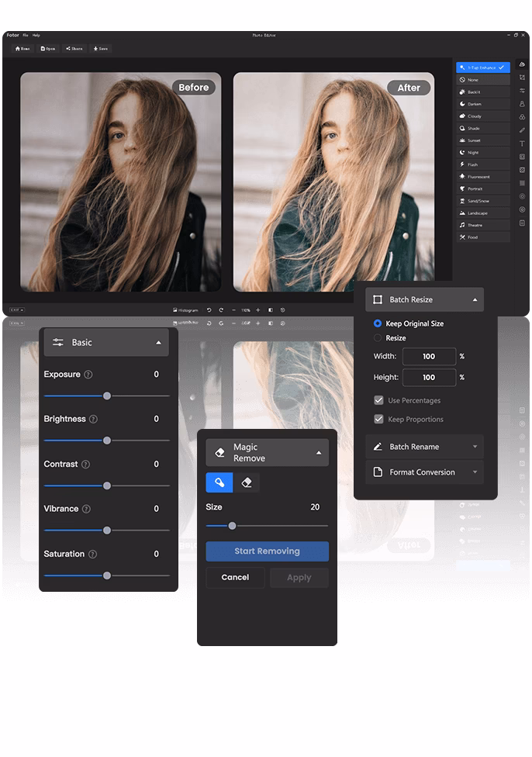Toggle the Use Percentages checkbox

(x=378, y=400)
